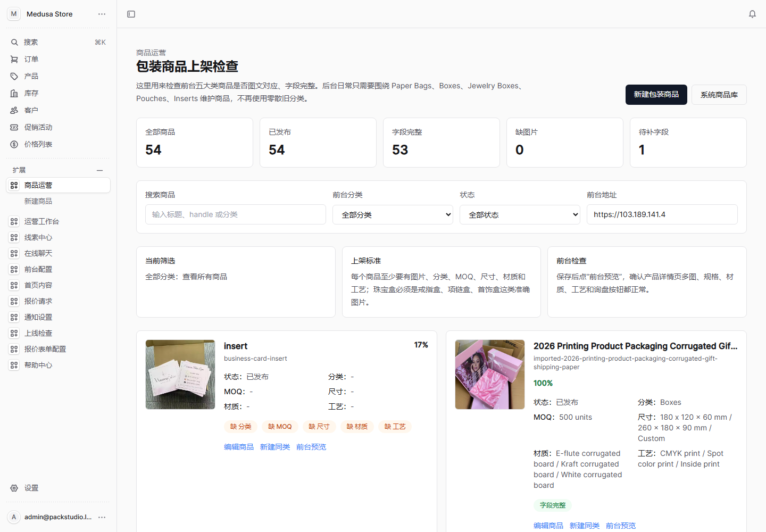
Task: Click the 字段完整 53 stat card
Action: click(442, 143)
